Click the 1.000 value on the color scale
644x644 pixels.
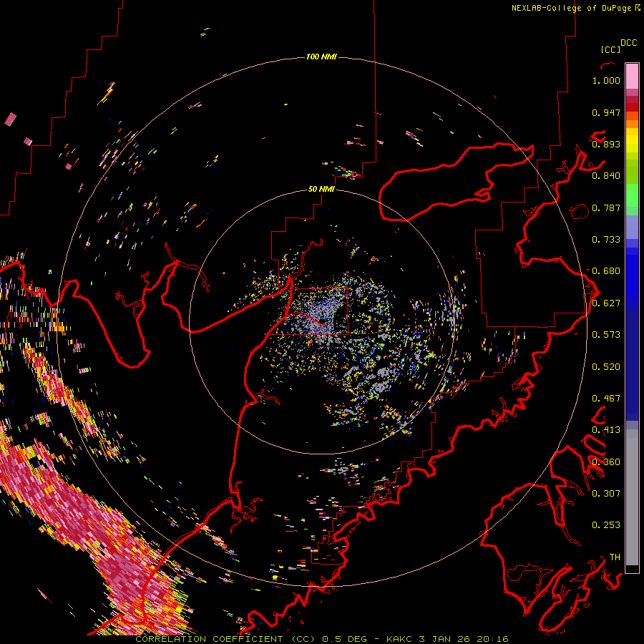coord(606,80)
